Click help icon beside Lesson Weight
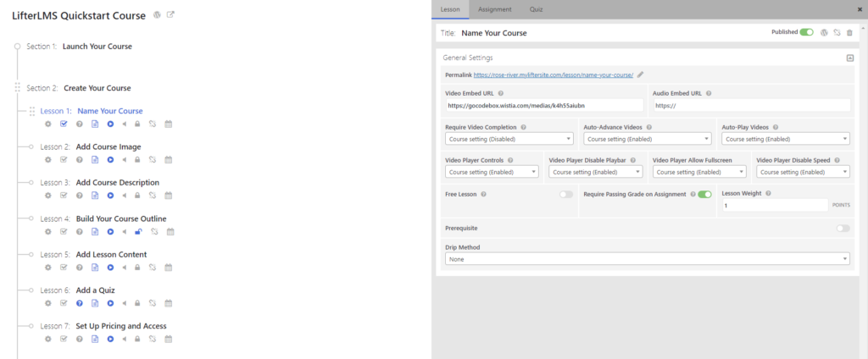868x359 pixels. pos(768,194)
